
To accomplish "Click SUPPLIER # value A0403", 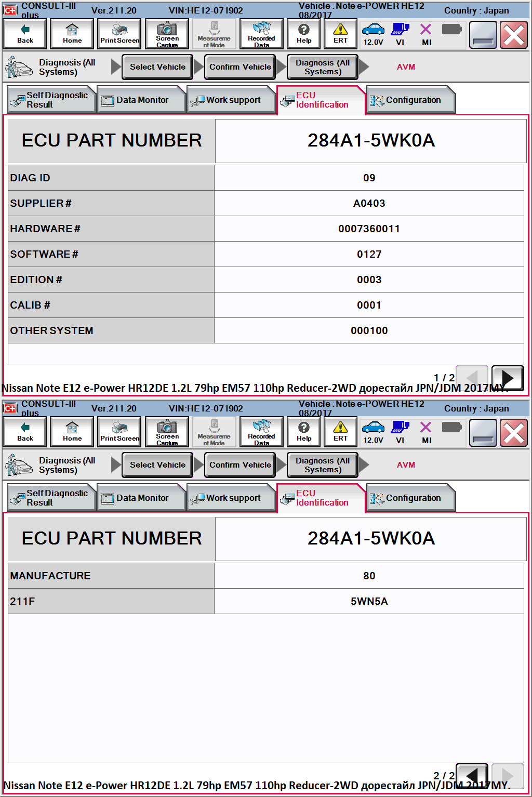I will pos(369,203).
